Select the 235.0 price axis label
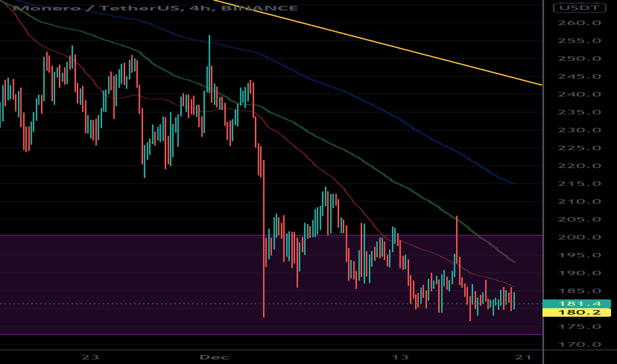Screen dimensions: 617x364 tap(579, 112)
